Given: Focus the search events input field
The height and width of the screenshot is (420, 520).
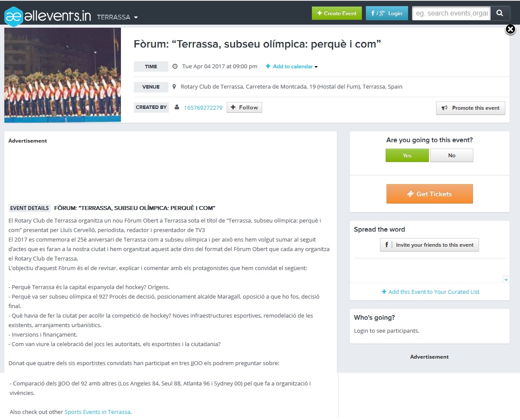Looking at the screenshot, I should 451,13.
